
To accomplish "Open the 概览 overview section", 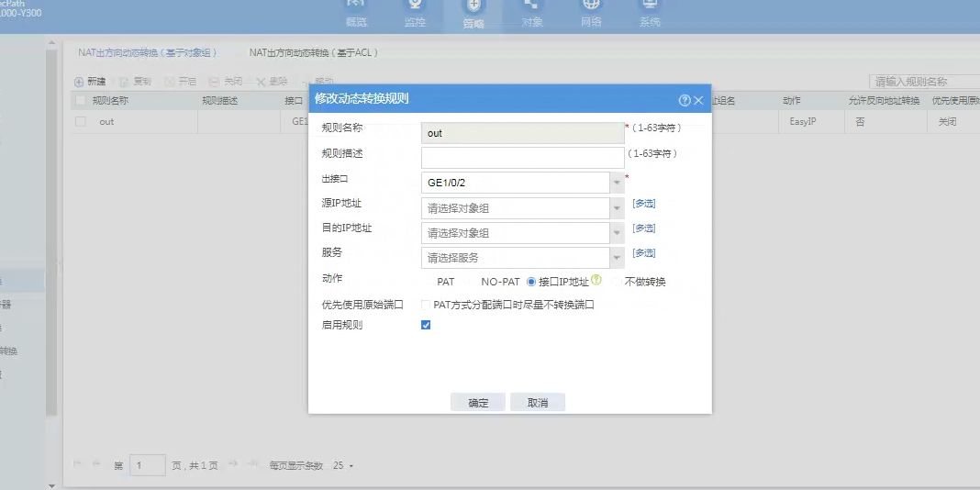I will point(356,14).
